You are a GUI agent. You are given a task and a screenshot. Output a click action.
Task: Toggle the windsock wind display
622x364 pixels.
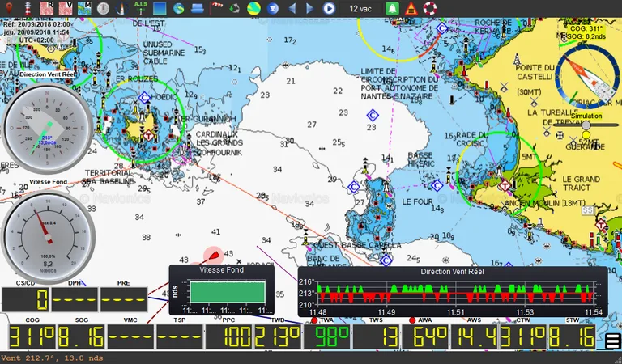(x=216, y=8)
